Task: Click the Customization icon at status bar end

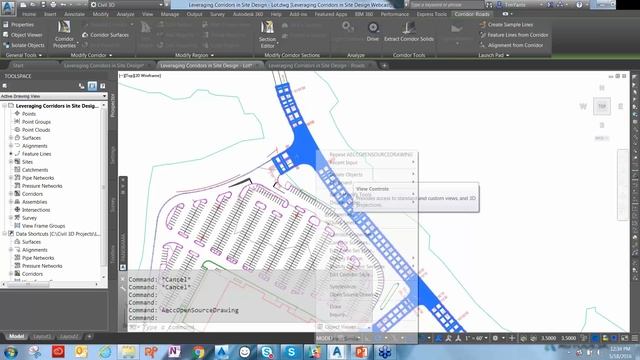Action: (635, 338)
